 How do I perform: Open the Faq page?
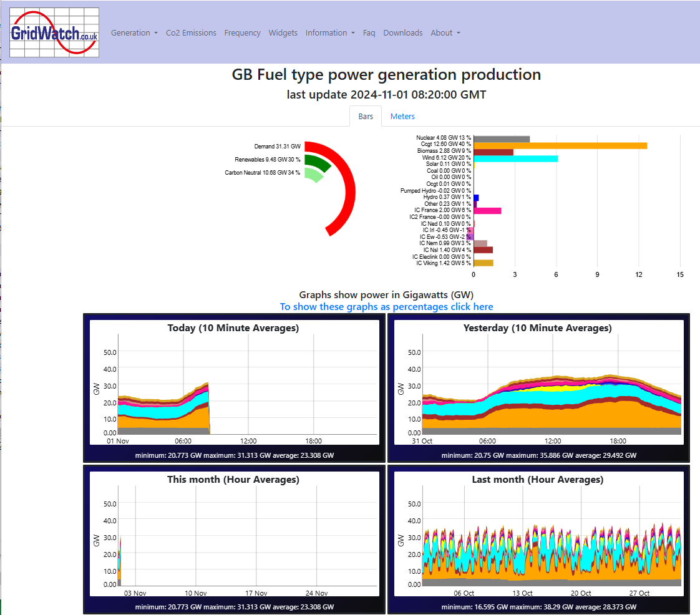(369, 32)
